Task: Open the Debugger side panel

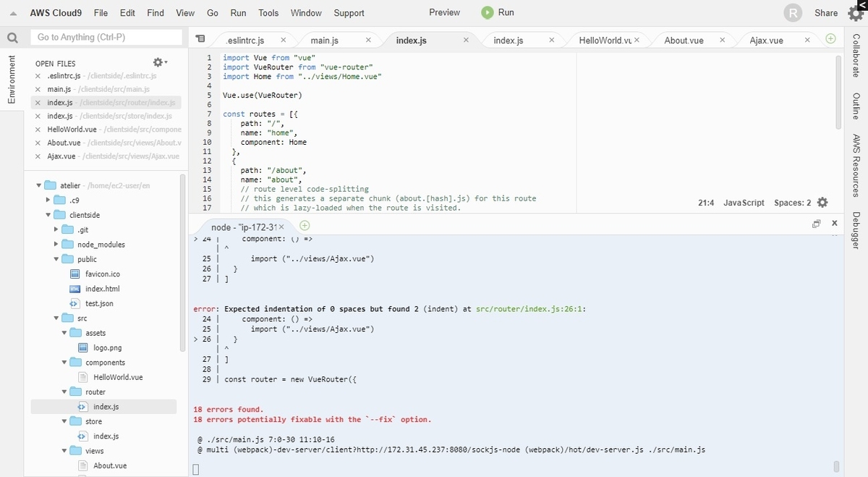Action: click(x=856, y=230)
